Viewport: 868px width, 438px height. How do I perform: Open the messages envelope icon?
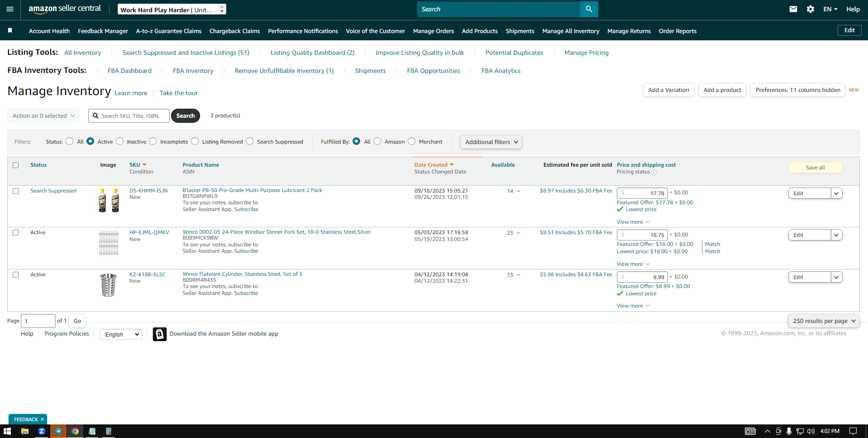[x=793, y=9]
